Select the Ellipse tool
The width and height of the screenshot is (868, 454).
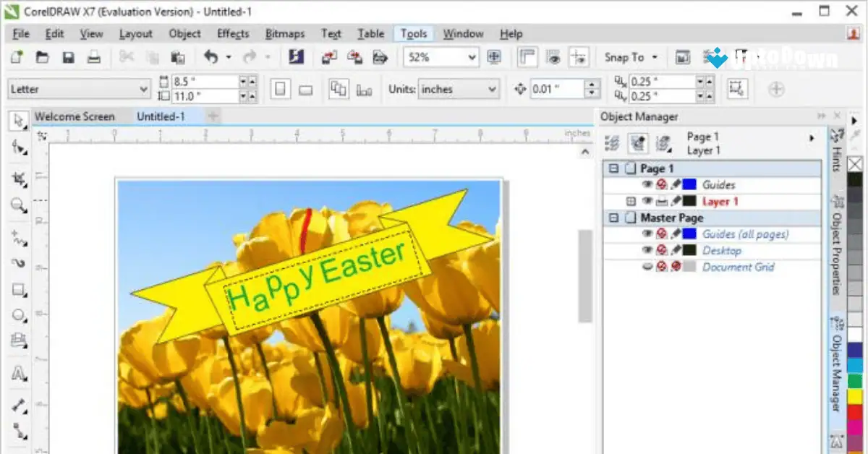point(18,316)
